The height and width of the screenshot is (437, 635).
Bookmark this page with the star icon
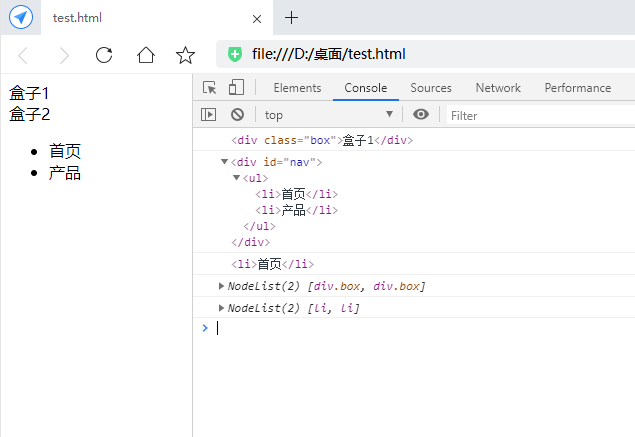pos(185,55)
